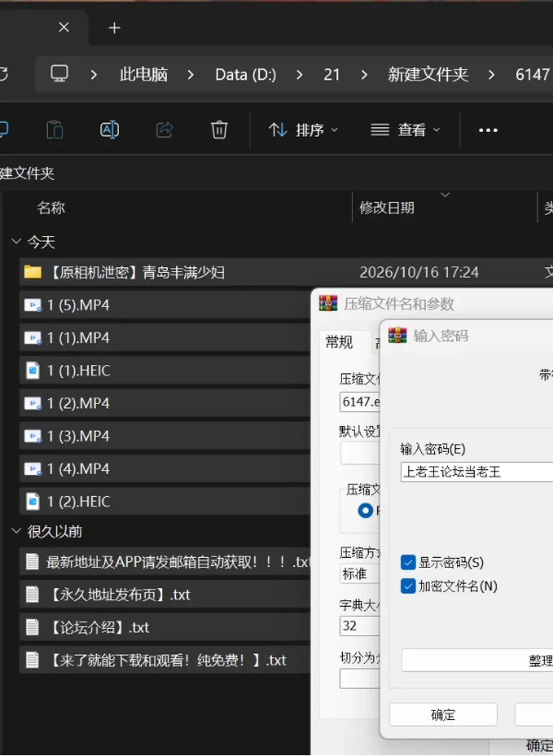Select the image icon of 1 (2).HEIC
Image resolution: width=553 pixels, height=756 pixels.
[33, 502]
